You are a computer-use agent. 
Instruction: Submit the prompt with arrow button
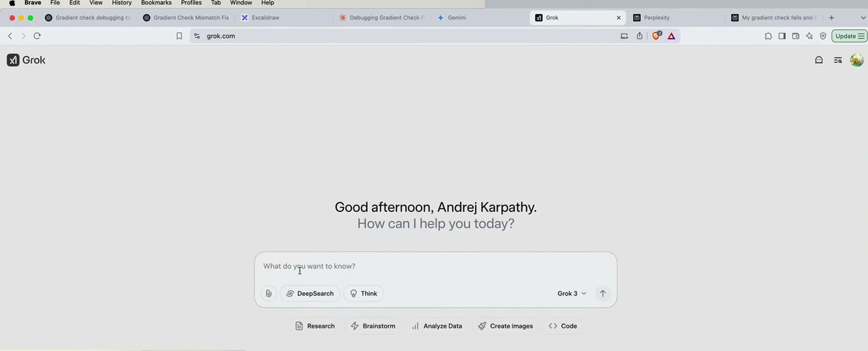pos(603,294)
